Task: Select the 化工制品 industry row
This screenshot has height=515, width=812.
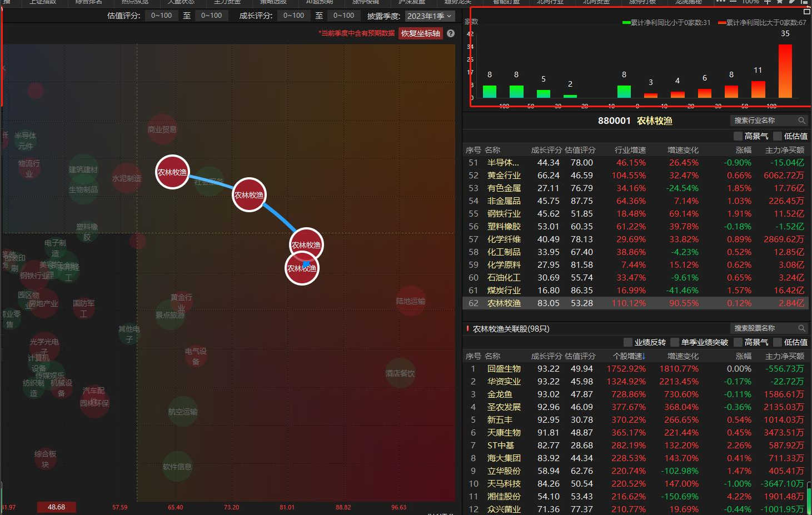Action: coord(635,252)
